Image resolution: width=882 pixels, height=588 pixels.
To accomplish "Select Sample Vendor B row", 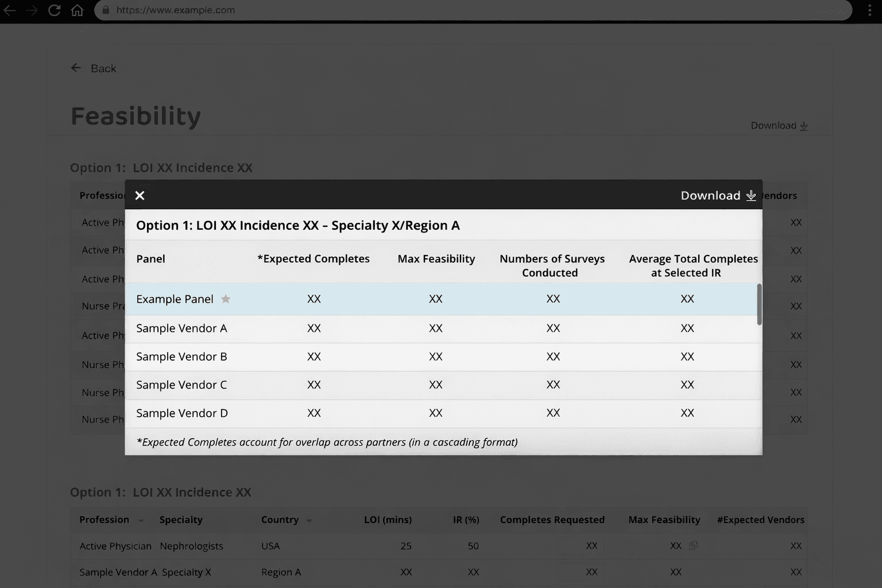I will 443,357.
